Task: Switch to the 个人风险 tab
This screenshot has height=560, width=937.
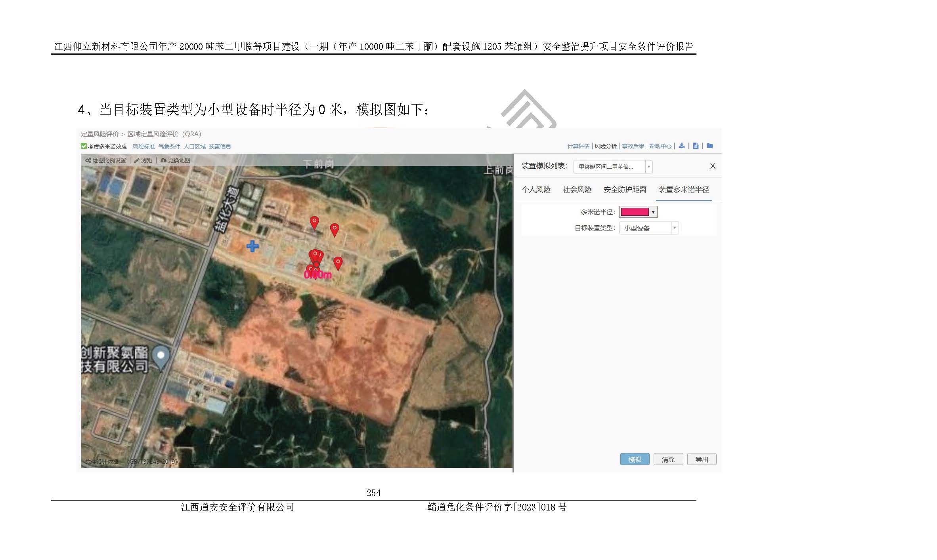Action: pos(536,190)
